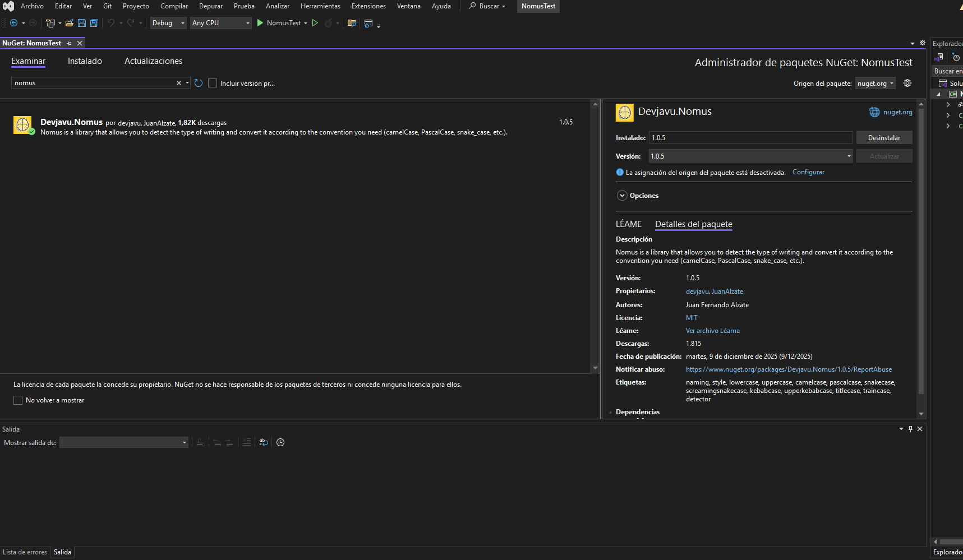963x560 pixels.
Task: Click the navigate backward arrow icon
Action: tap(14, 23)
